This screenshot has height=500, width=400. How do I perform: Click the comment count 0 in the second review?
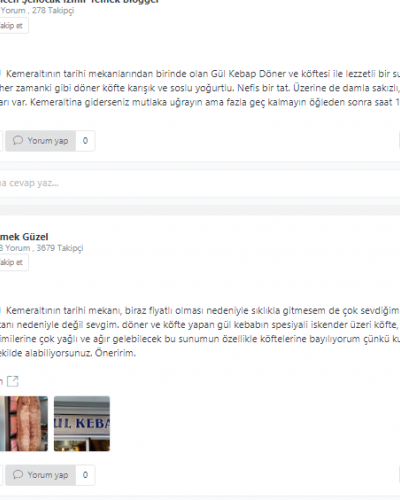point(85,475)
